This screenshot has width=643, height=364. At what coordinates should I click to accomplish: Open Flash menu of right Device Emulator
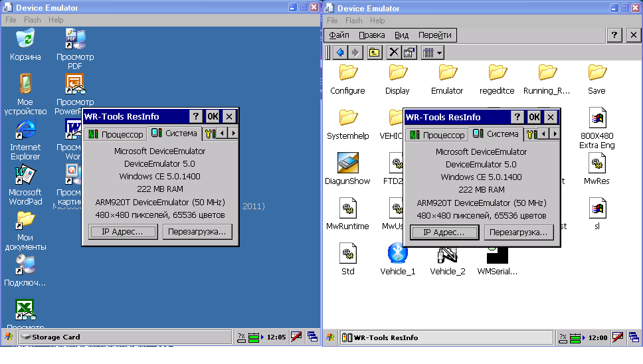click(x=354, y=21)
